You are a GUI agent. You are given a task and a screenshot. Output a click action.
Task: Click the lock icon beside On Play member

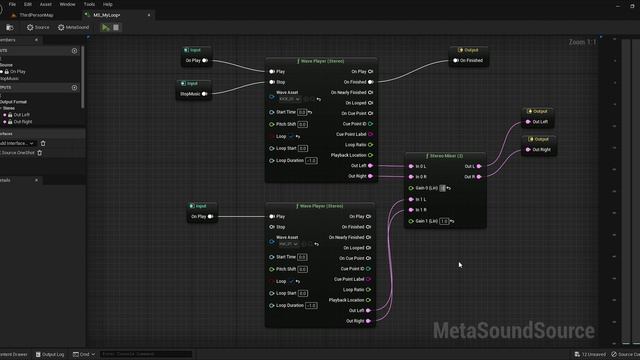[7, 71]
